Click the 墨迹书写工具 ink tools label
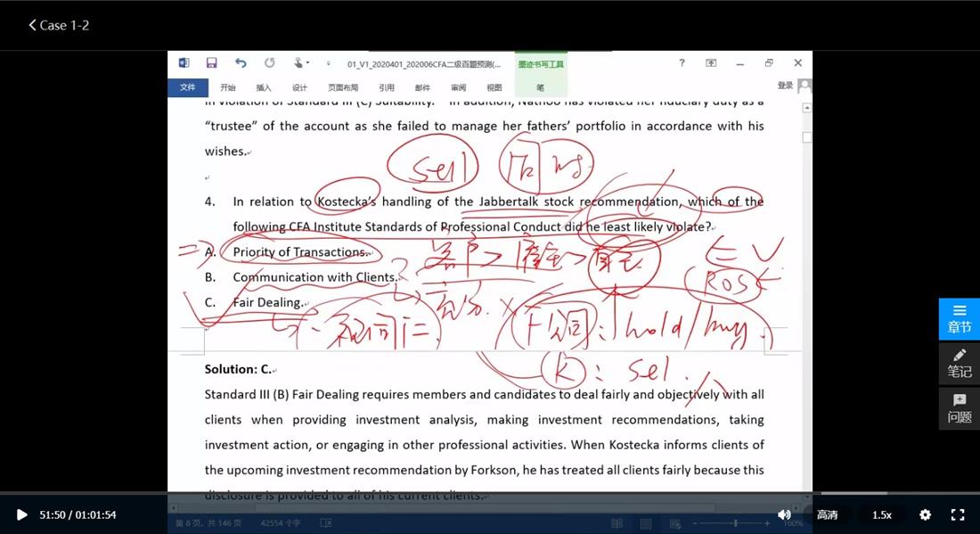The image size is (980, 534). 541,64
